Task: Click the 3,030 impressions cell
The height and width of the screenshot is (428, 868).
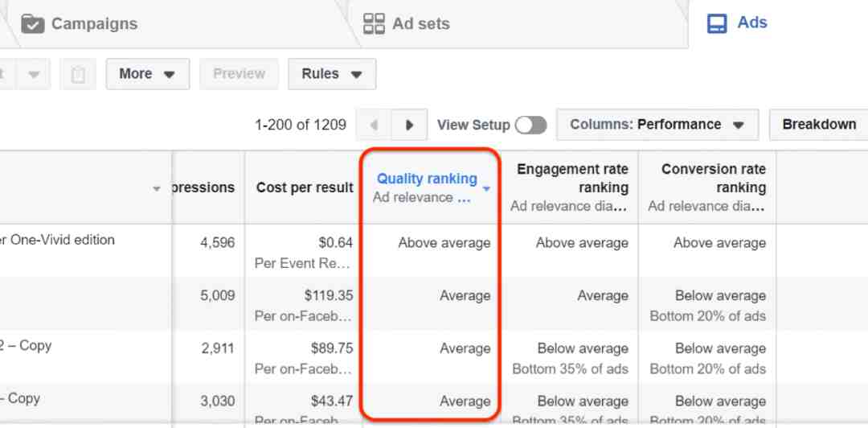Action: pos(217,401)
